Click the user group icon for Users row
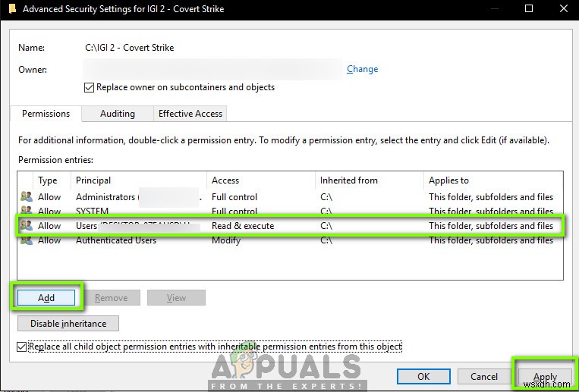Viewport: 579px width, 392px height. [x=27, y=225]
